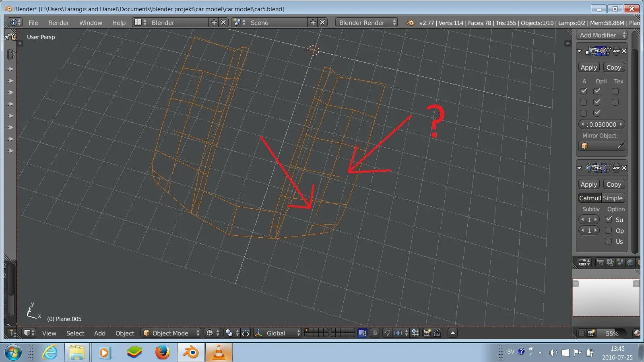Toggle the Op option checkbox
The width and height of the screenshot is (644, 362).
pos(609,230)
